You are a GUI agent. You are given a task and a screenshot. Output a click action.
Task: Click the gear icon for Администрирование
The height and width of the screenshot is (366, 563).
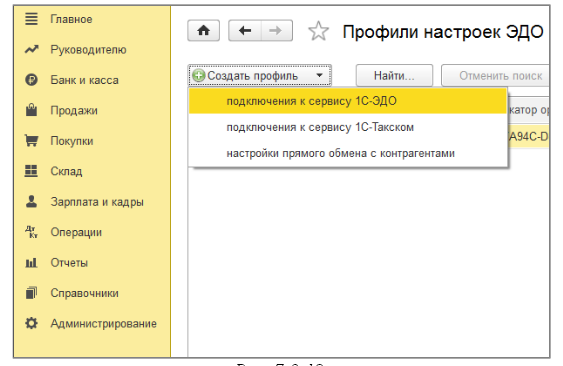(31, 323)
